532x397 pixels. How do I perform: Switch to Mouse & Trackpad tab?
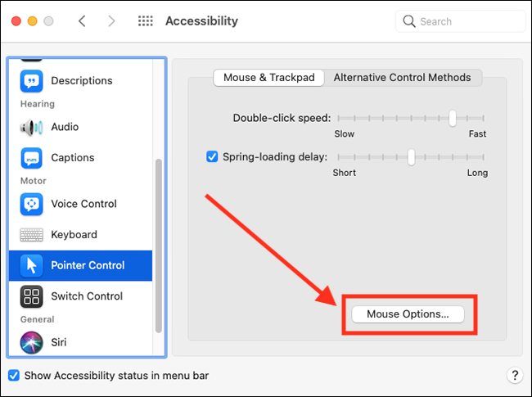pos(268,78)
